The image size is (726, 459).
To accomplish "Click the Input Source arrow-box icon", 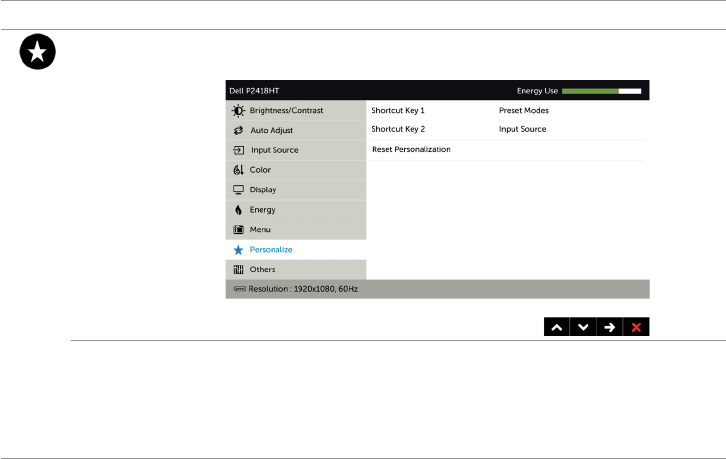I will (x=238, y=150).
